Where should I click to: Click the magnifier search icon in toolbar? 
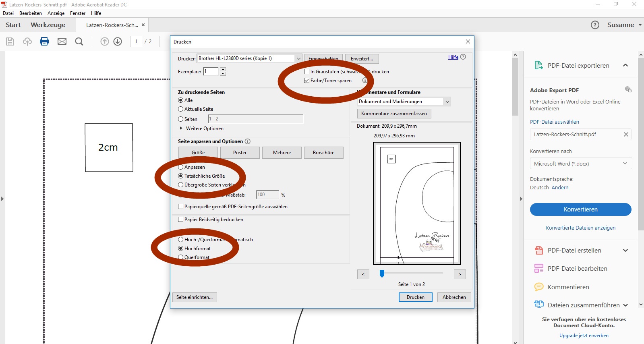[x=79, y=41]
